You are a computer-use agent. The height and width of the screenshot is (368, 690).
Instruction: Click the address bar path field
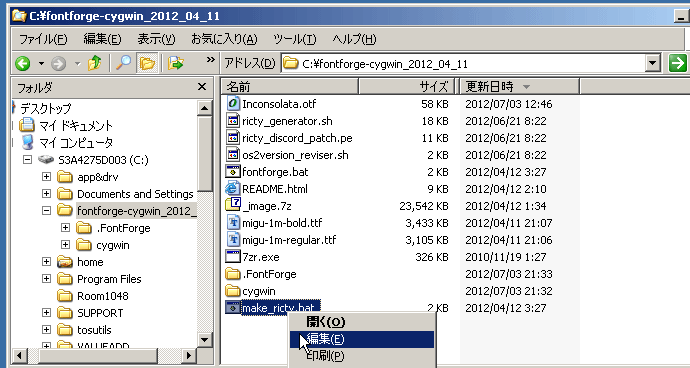tap(464, 63)
